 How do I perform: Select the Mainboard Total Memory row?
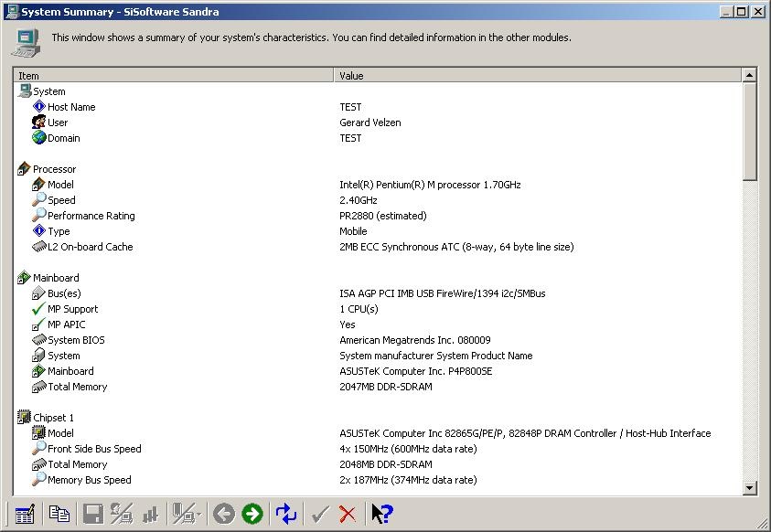pyautogui.click(x=377, y=387)
